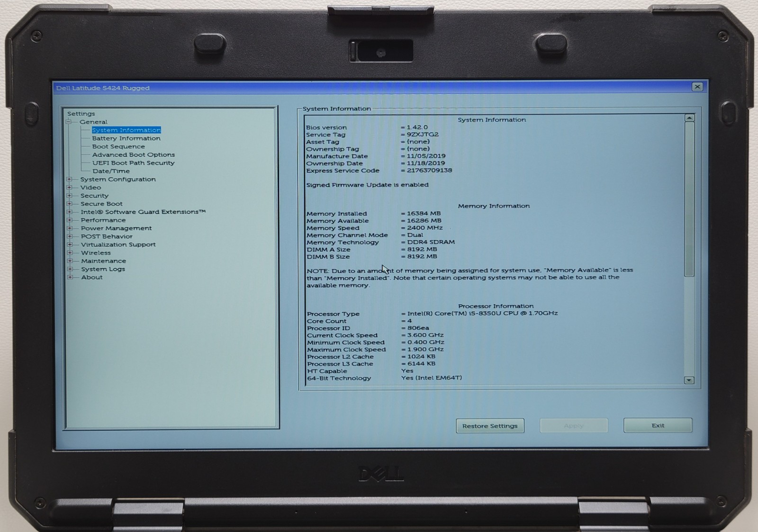Select the System Logs label
This screenshot has height=532, width=758.
point(103,269)
